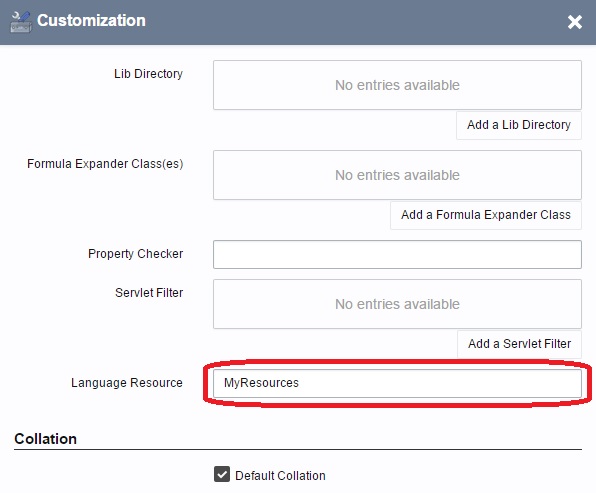This screenshot has height=493, width=596.
Task: Click the Servlet Filter field label
Action: click(x=149, y=293)
